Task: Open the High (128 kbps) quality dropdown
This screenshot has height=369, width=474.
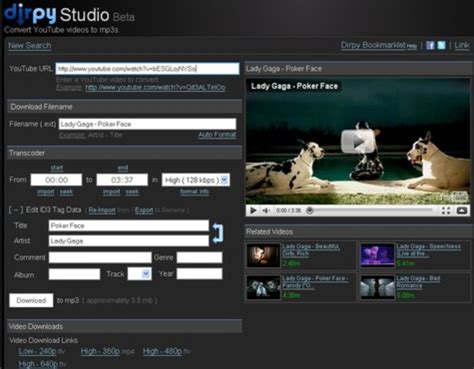Action: coord(196,180)
